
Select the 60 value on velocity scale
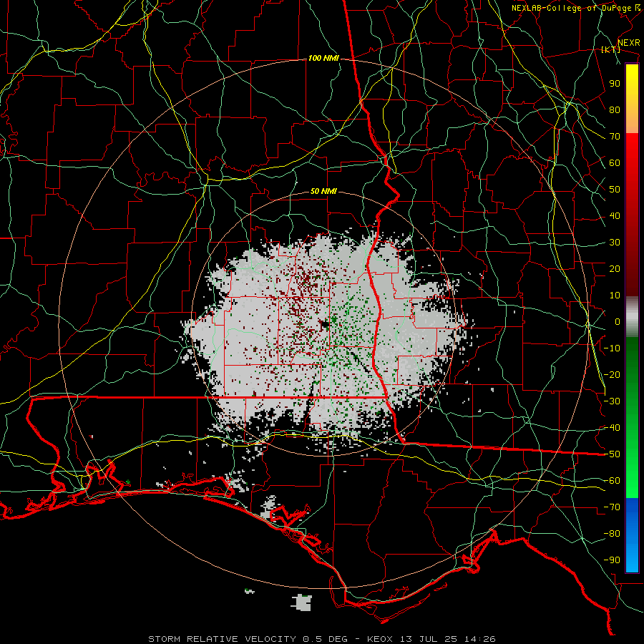click(x=615, y=163)
